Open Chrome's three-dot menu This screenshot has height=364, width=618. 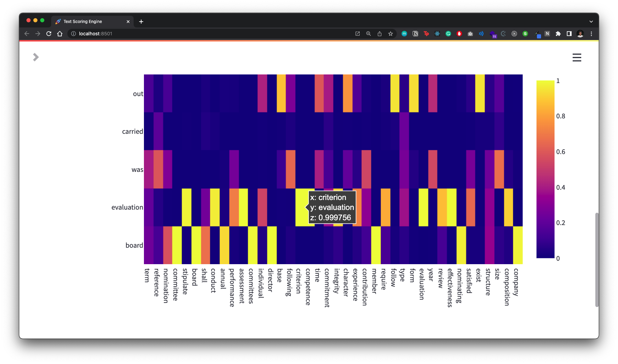591,34
